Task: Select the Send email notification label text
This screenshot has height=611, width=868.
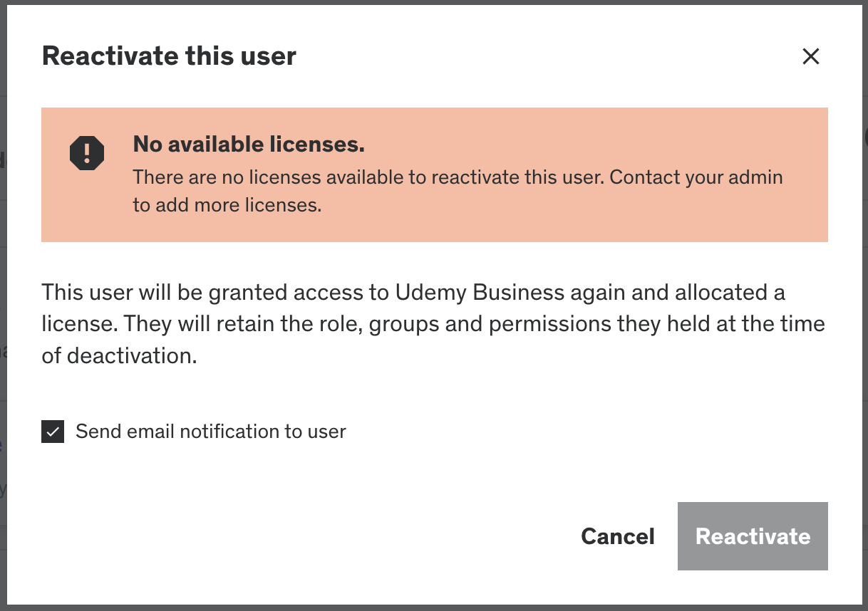Action: coord(211,432)
